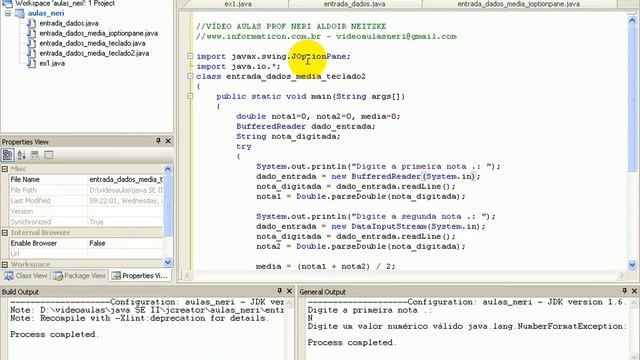
Task: Switch to the ex1.java editor tab
Action: [238, 4]
